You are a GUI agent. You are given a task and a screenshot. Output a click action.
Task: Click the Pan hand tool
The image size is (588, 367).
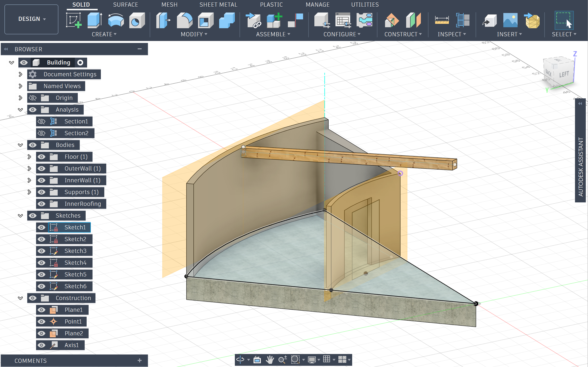(270, 360)
